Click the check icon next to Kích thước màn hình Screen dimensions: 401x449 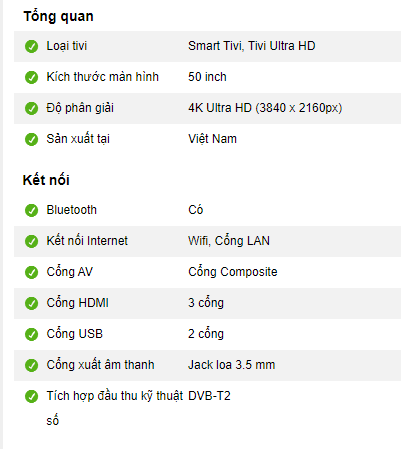coord(31,77)
